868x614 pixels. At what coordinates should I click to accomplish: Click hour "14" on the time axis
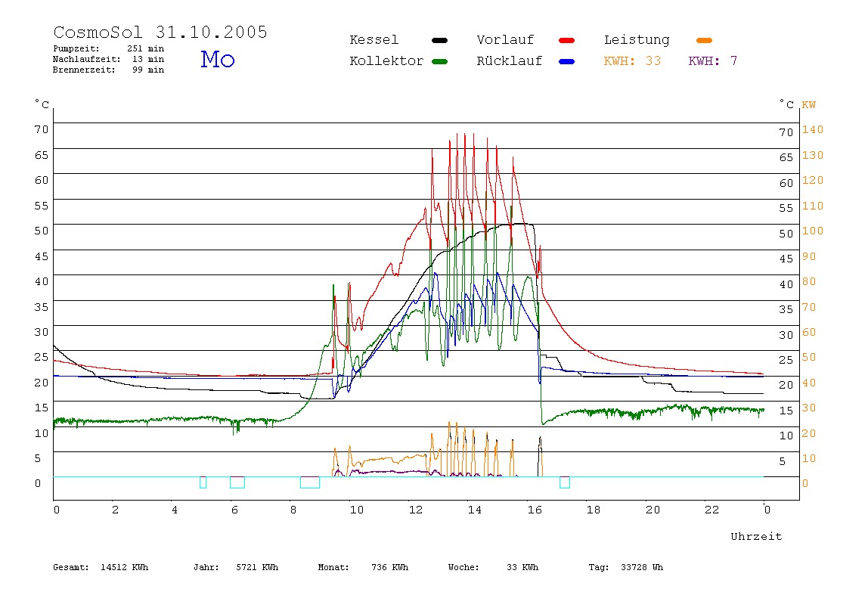(x=475, y=510)
